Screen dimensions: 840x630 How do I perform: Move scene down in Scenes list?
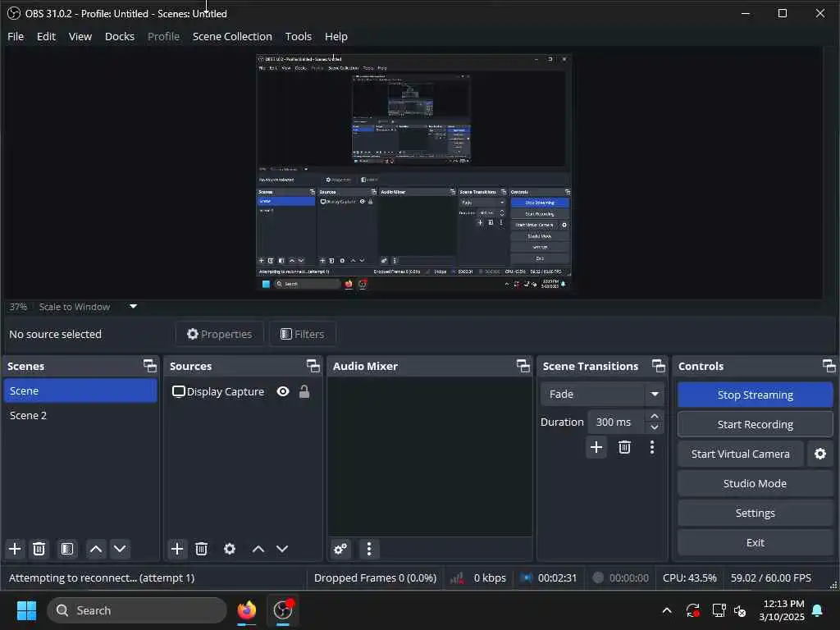120,549
